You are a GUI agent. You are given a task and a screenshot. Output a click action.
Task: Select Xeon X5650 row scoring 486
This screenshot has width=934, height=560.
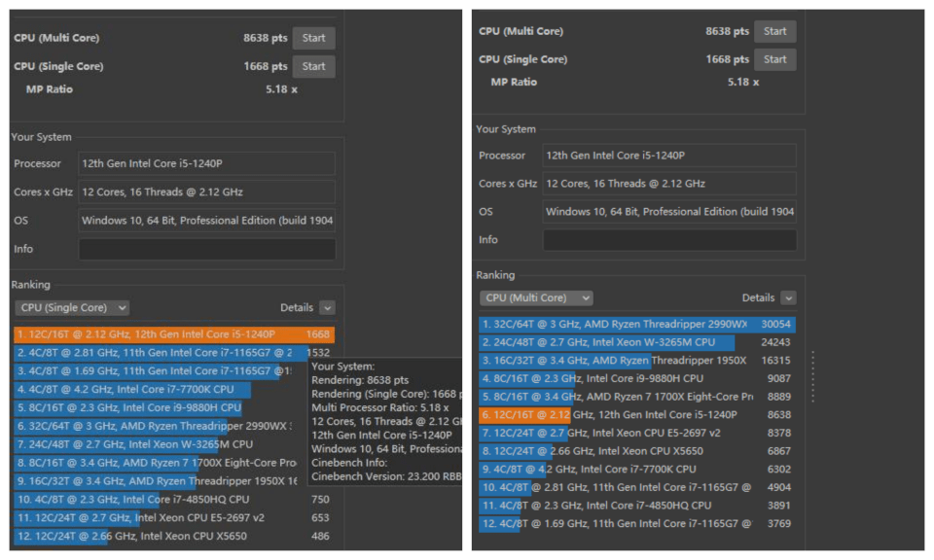point(174,537)
